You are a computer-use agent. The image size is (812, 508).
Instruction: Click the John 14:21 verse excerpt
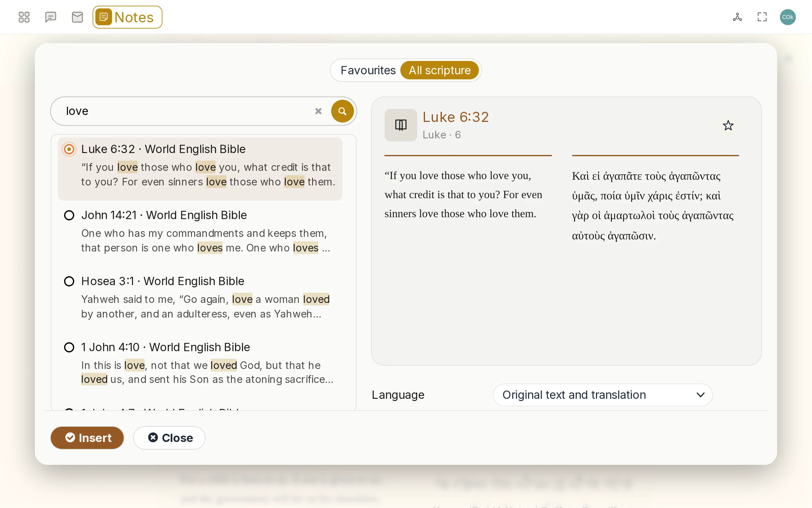206,241
